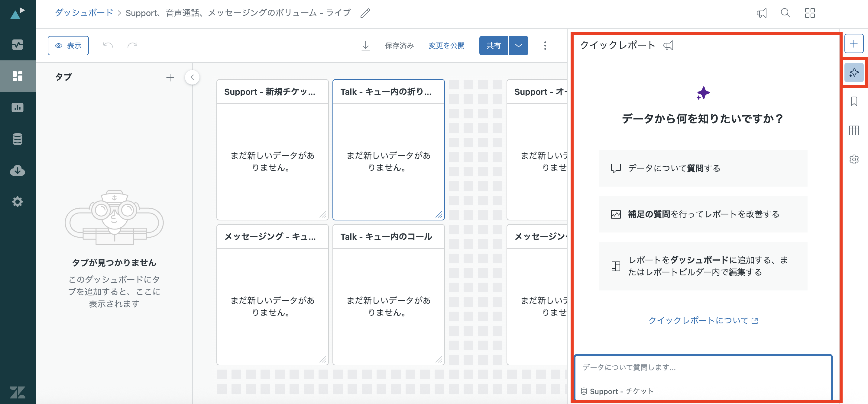Open the three-dot more options menu
This screenshot has width=868, height=404.
coord(545,46)
